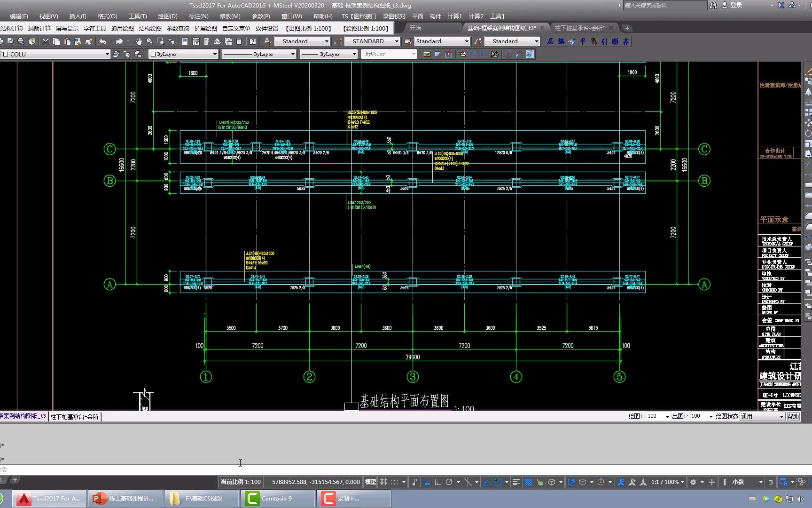Click the new drawing tab plus button

(627, 28)
